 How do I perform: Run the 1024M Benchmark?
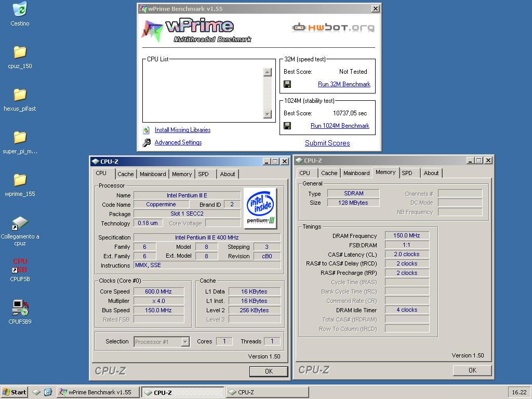pos(340,126)
